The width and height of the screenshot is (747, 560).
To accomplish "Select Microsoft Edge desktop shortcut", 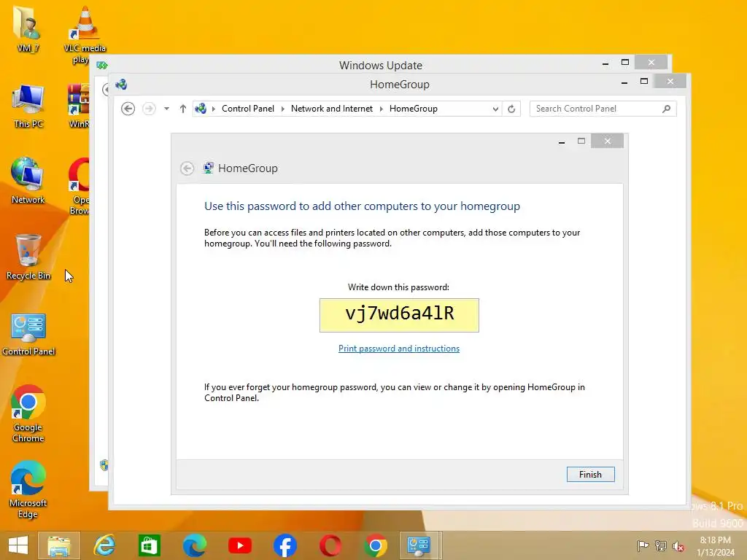I will (x=28, y=489).
